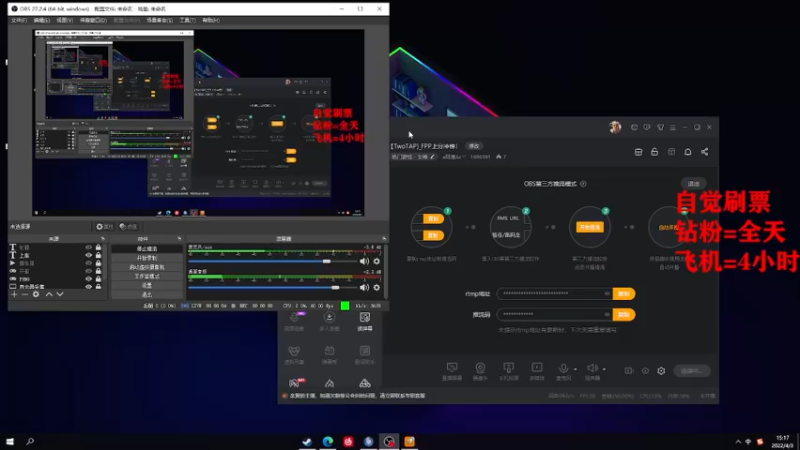The width and height of the screenshot is (800, 450).
Task: Toggle lock of the first text source
Action: click(98, 247)
